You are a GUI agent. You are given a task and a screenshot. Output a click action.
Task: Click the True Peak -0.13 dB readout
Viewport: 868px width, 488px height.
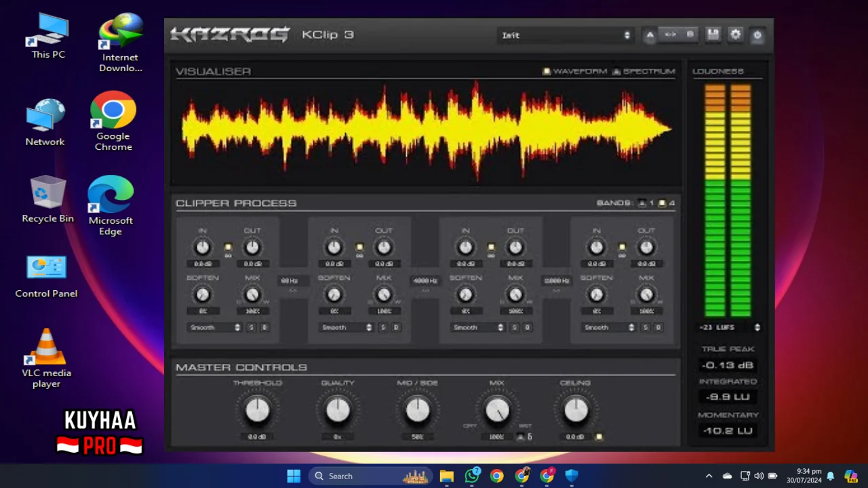point(728,365)
